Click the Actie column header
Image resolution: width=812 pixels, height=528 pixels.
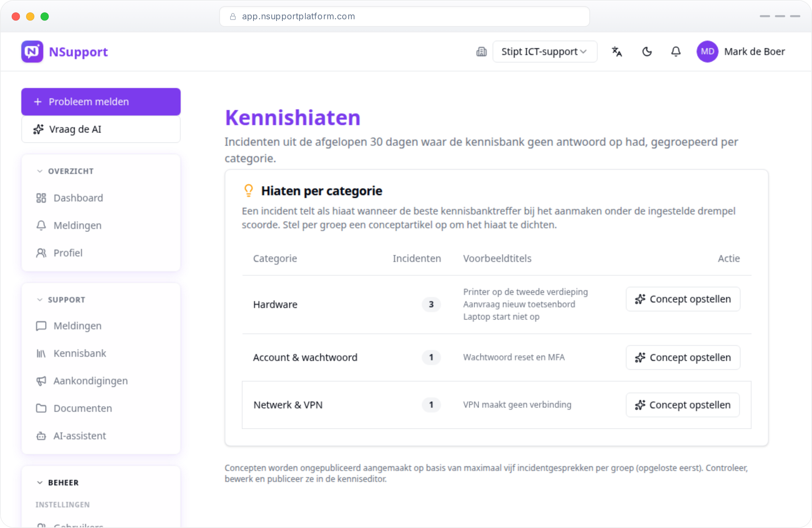click(x=729, y=258)
